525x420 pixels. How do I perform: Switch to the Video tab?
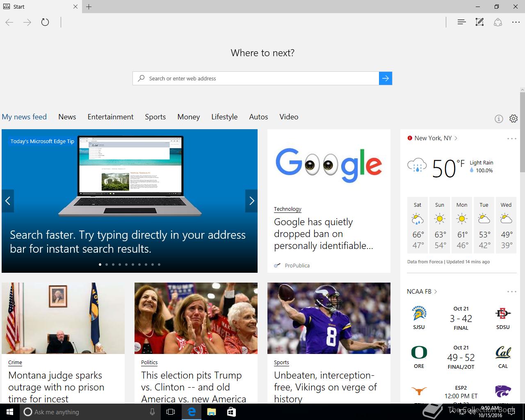(289, 117)
